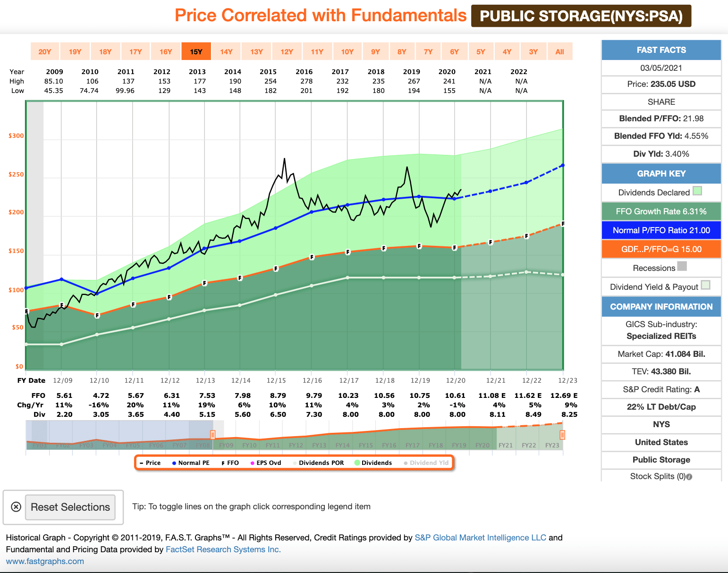Switch to the 12Y range tab

coord(287,51)
